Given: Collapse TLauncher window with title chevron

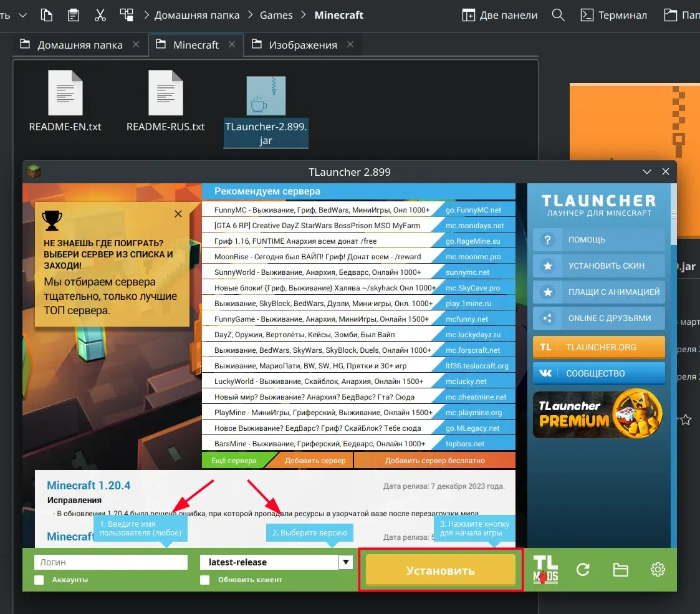Looking at the screenshot, I should pyautogui.click(x=646, y=171).
